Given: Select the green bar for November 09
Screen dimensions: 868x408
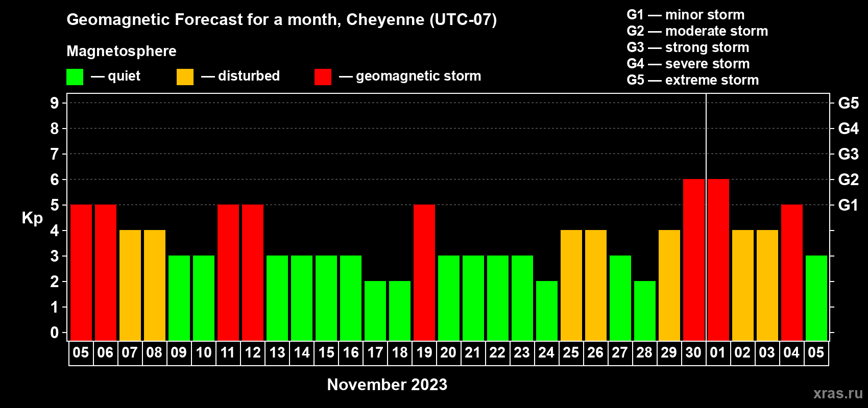Looking at the screenshot, I should 179,298.
